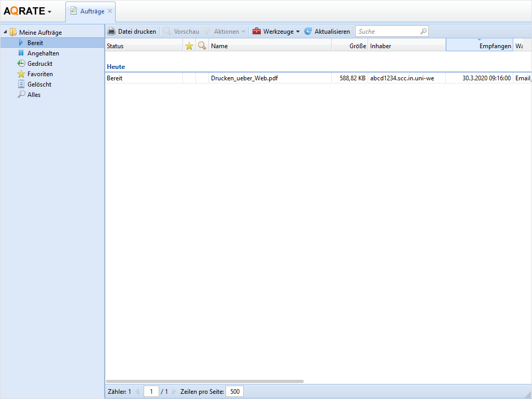Collapse the Meine Aufträge tree node
Viewport: 532px width, 399px height.
pyautogui.click(x=5, y=33)
